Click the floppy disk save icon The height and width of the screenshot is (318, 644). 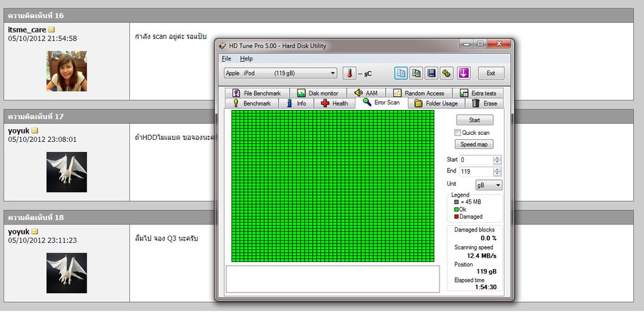tap(431, 73)
